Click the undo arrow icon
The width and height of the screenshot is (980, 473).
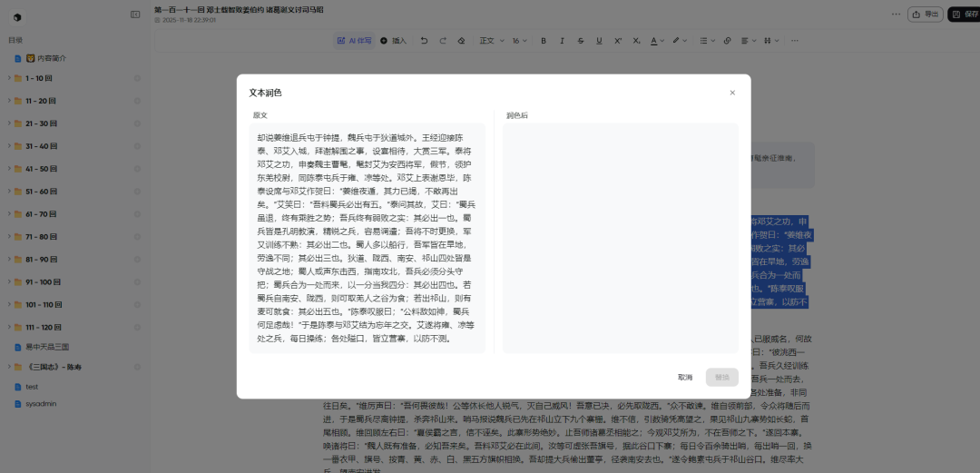(x=424, y=41)
